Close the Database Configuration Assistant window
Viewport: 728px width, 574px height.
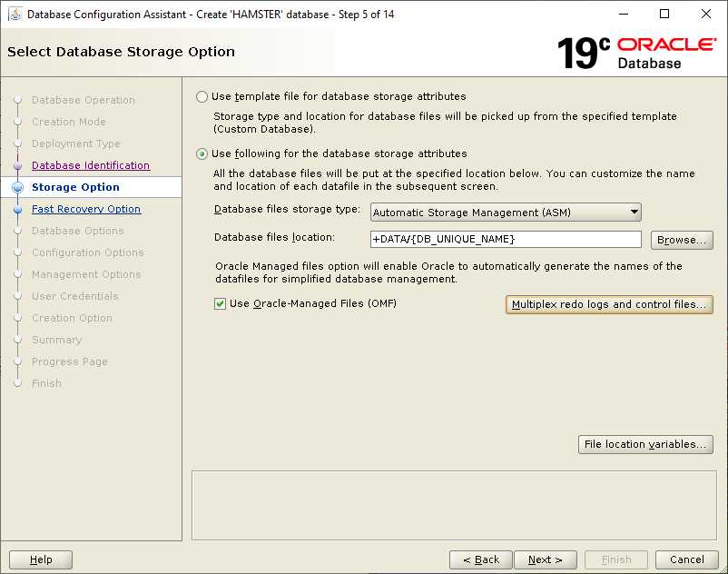(x=705, y=14)
